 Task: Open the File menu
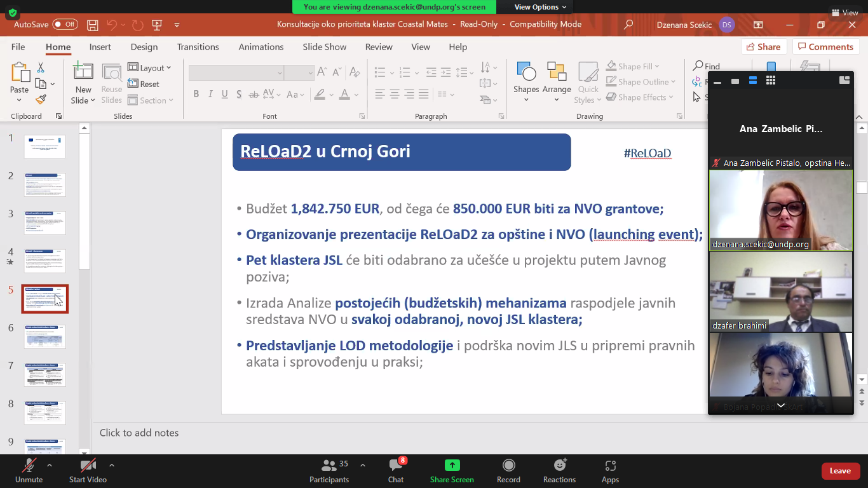(x=18, y=47)
